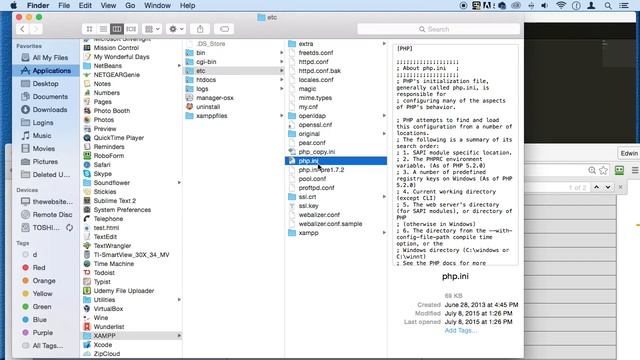Image resolution: width=640 pixels, height=360 pixels.
Task: Go to previous find result in browser
Action: [596, 187]
